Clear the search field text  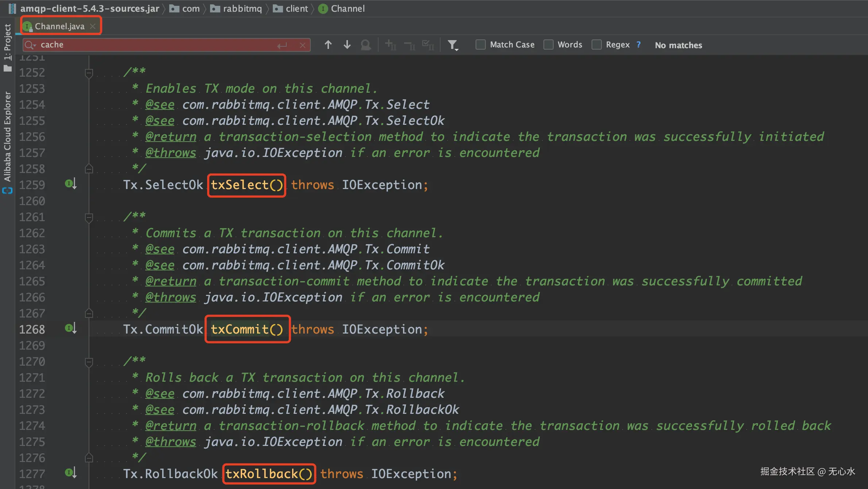pyautogui.click(x=302, y=45)
